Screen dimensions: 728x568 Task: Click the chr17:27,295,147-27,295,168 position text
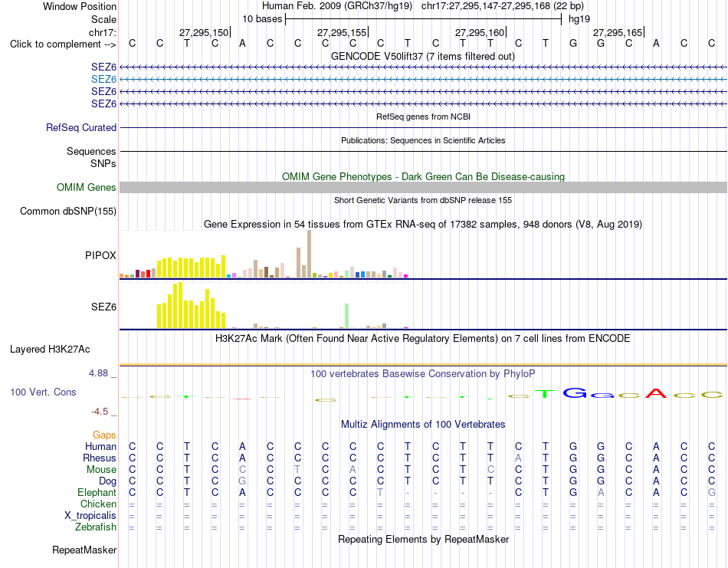tap(503, 6)
